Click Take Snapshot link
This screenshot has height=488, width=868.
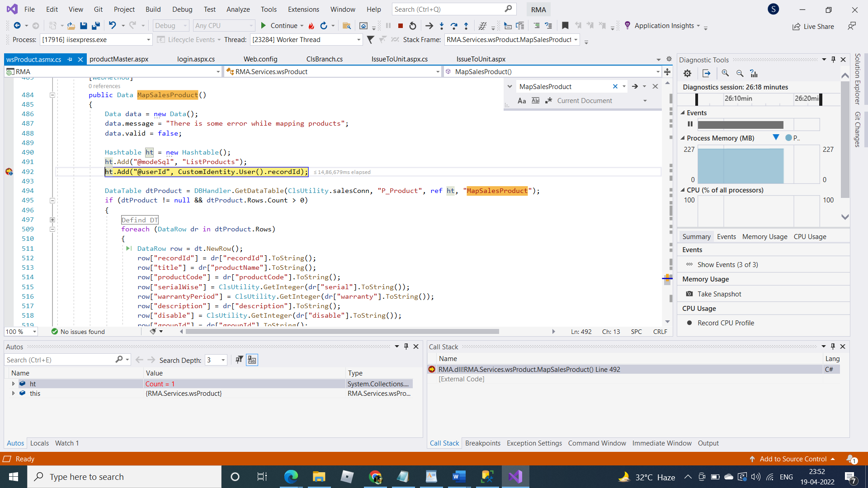pos(719,294)
